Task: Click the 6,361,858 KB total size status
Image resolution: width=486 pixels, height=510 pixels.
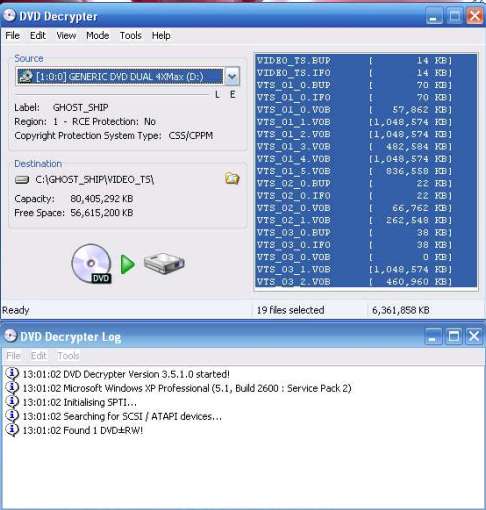Action: click(400, 310)
